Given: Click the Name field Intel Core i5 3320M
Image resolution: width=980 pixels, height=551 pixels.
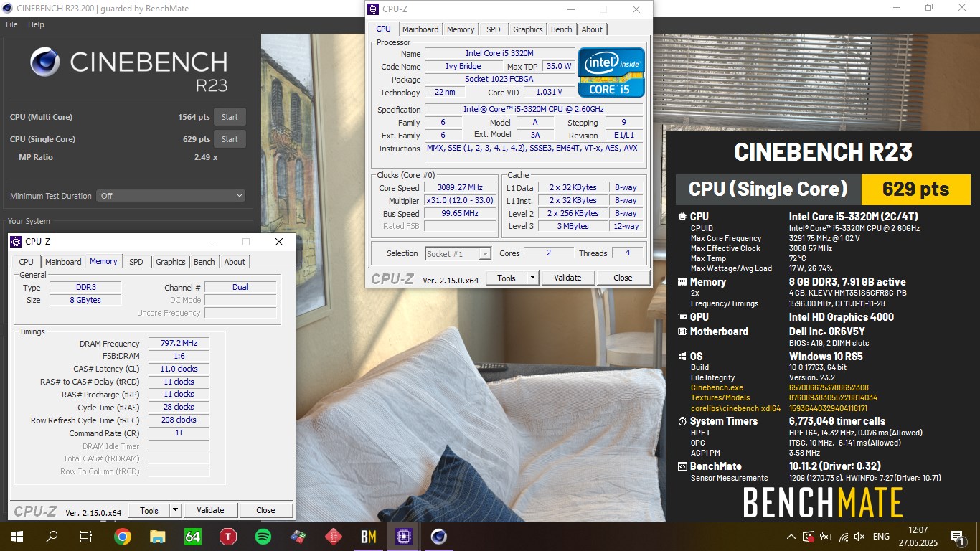Looking at the screenshot, I should coord(499,53).
